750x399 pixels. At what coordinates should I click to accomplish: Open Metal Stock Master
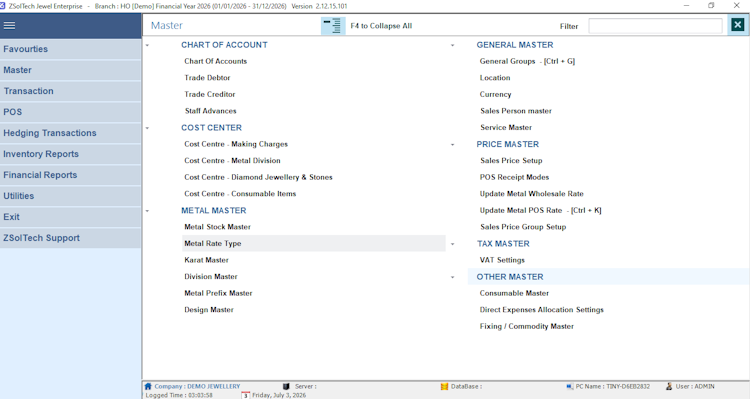point(218,227)
